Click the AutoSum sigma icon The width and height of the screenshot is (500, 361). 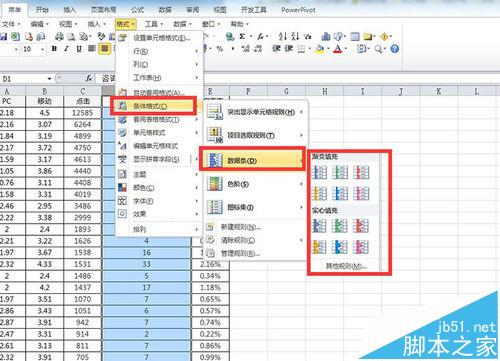(x=242, y=36)
